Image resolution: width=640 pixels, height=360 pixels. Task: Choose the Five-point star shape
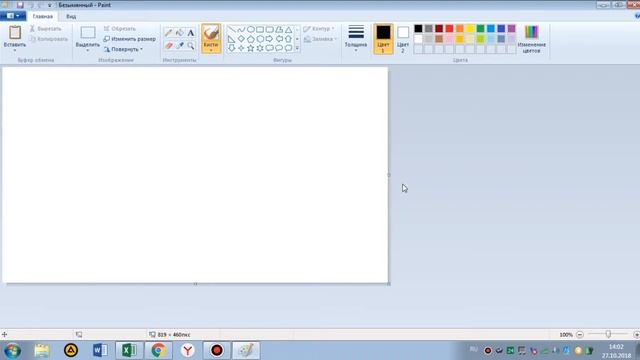[251, 48]
